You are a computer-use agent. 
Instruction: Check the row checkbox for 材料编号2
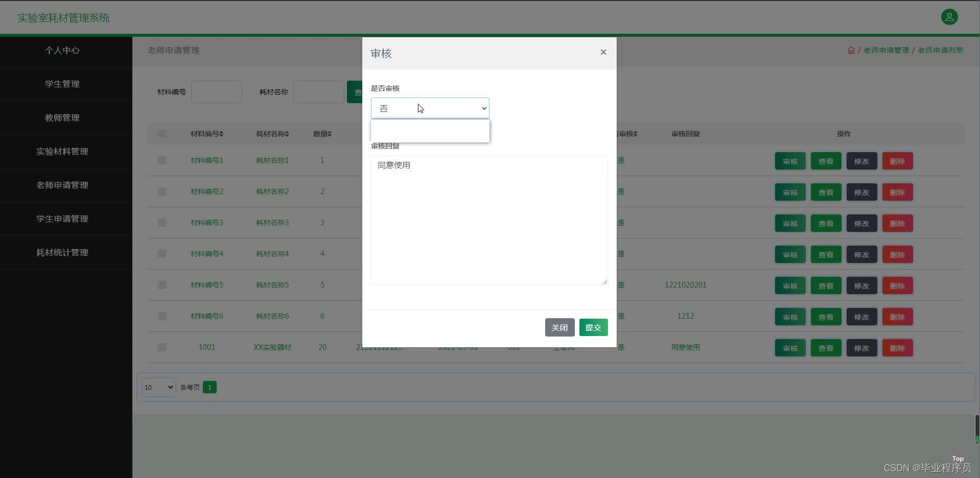pyautogui.click(x=162, y=192)
